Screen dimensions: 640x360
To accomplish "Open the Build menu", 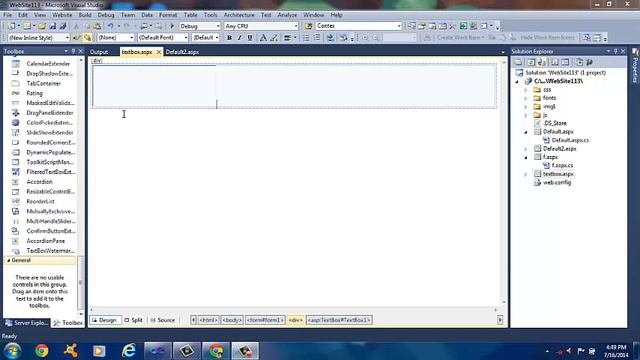I will point(85,15).
